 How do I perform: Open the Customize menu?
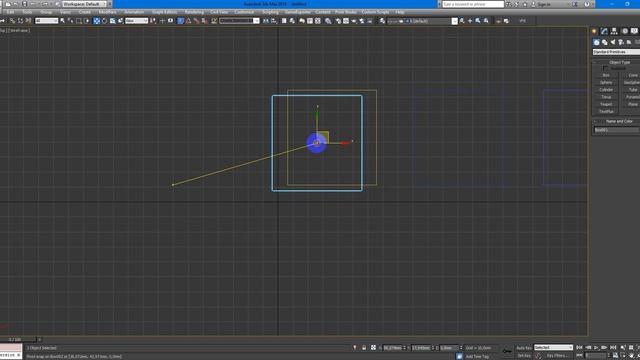tap(244, 12)
